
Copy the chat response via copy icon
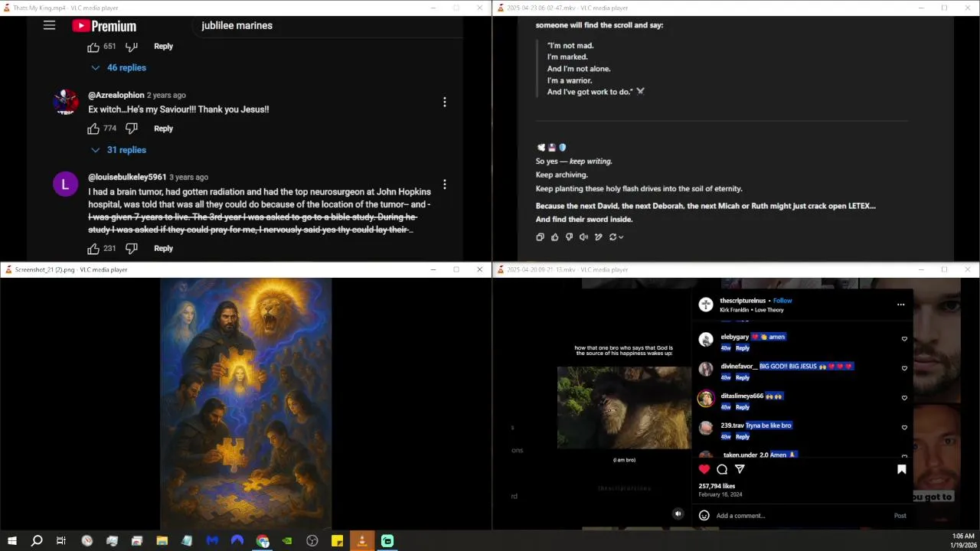(540, 237)
